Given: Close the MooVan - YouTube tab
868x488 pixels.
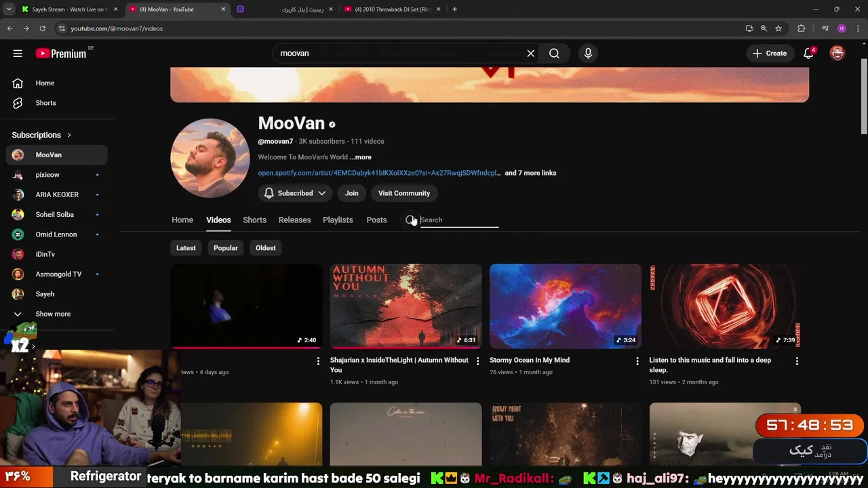Looking at the screenshot, I should click(x=223, y=9).
